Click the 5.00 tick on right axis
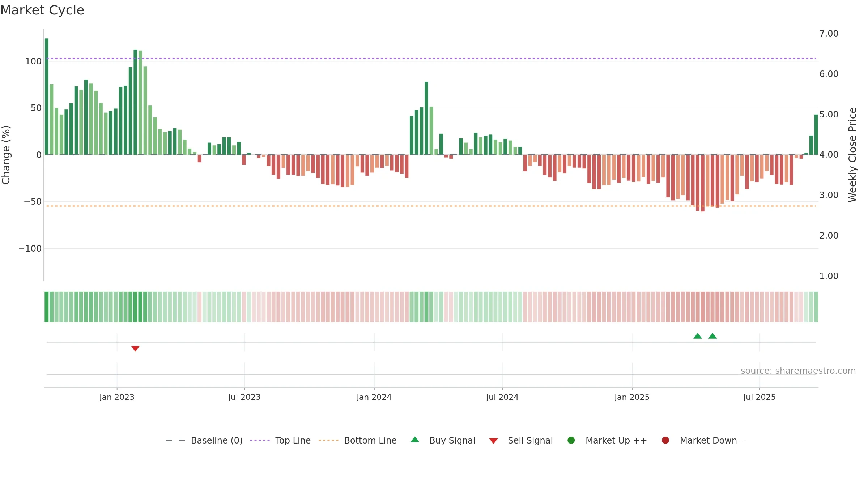 [x=829, y=115]
